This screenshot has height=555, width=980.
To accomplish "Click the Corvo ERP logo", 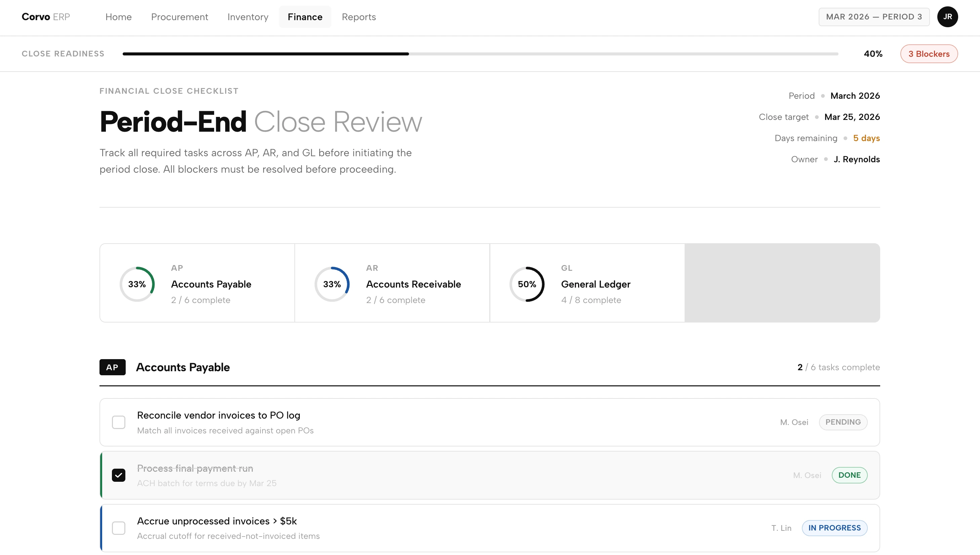I will click(x=46, y=17).
